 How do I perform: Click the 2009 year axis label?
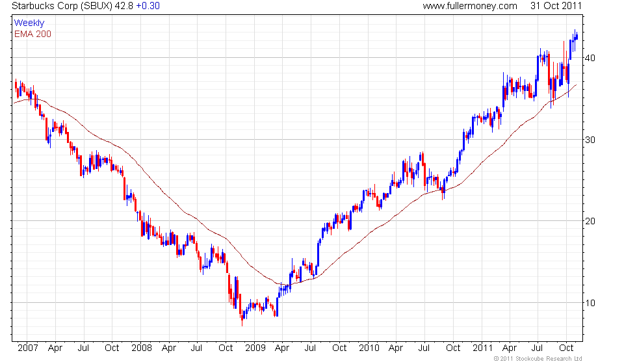click(255, 348)
